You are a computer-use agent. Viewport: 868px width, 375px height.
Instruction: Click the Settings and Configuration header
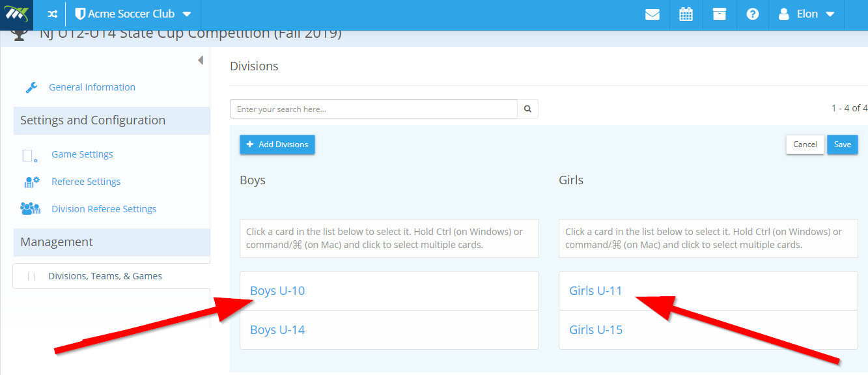coord(111,120)
